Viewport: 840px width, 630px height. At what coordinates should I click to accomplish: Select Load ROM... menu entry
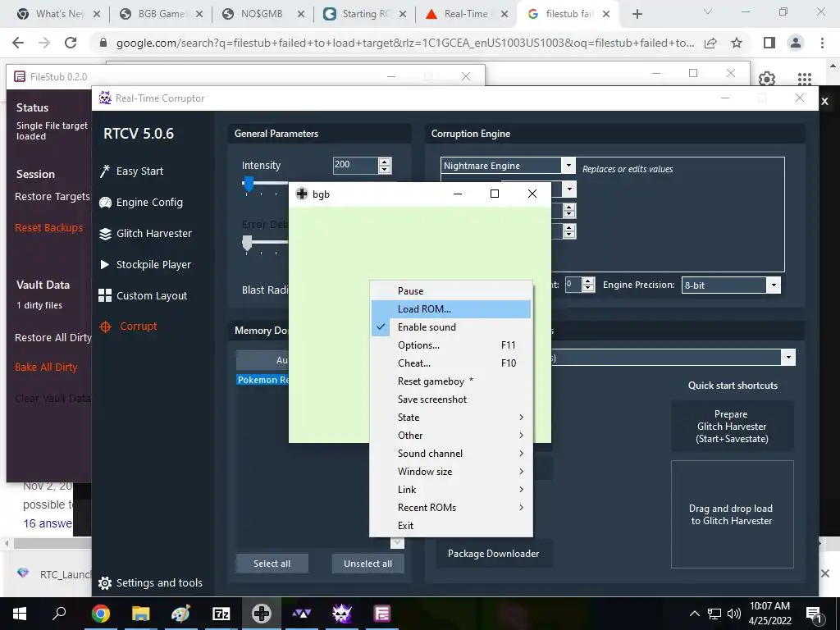click(x=451, y=309)
